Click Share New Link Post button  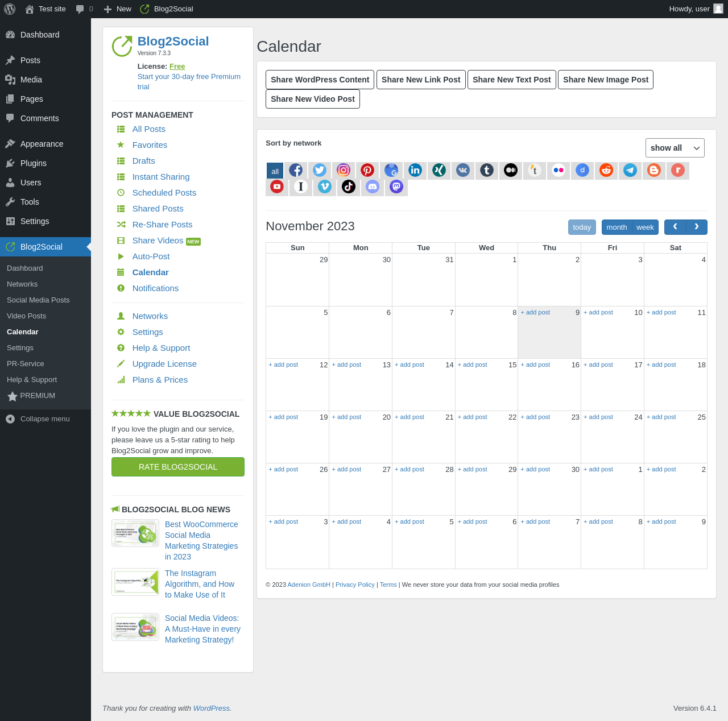tap(421, 80)
